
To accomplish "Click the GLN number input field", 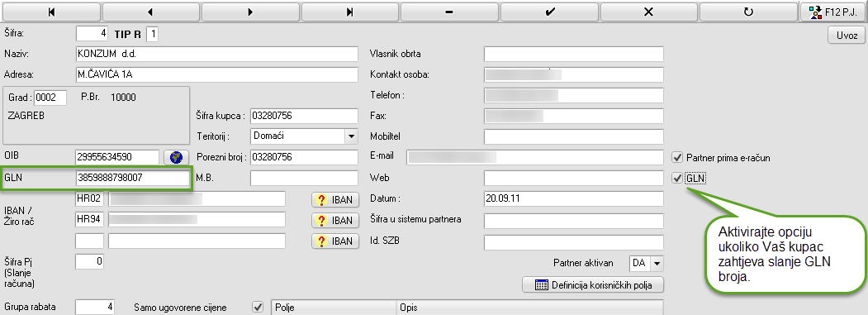I will coord(132,178).
